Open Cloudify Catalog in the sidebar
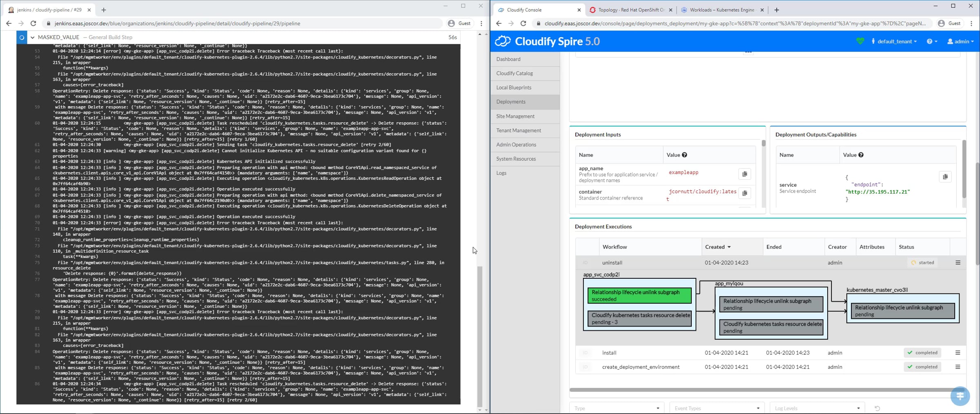The image size is (980, 414). [525, 74]
